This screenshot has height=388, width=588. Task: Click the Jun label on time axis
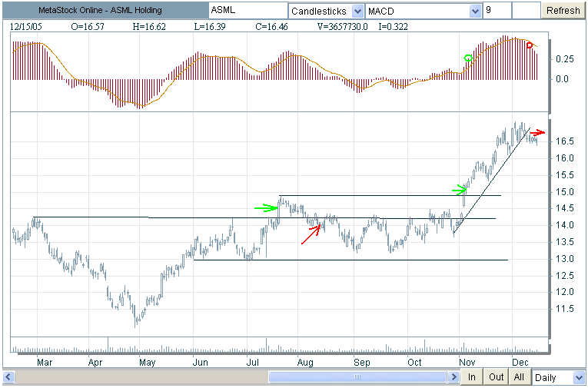tap(201, 363)
